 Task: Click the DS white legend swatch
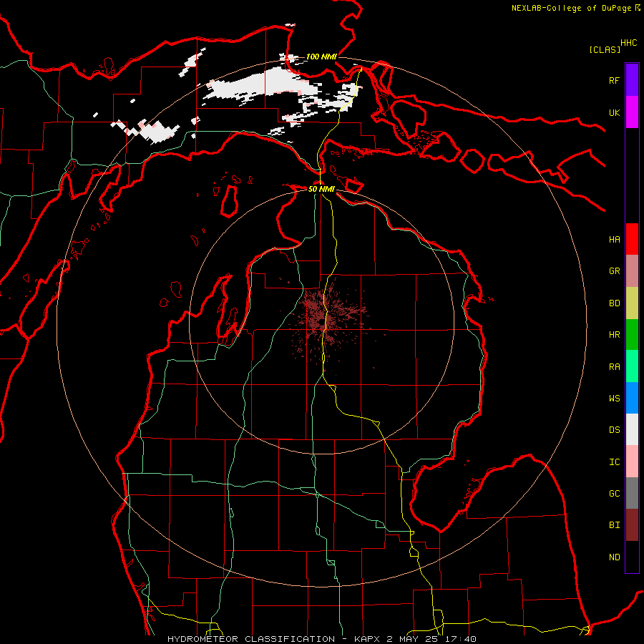(632, 429)
